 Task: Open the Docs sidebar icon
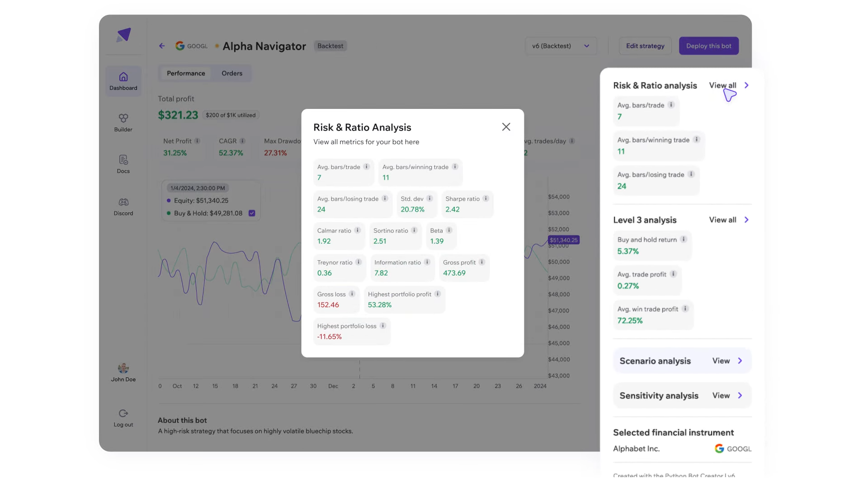pyautogui.click(x=123, y=160)
